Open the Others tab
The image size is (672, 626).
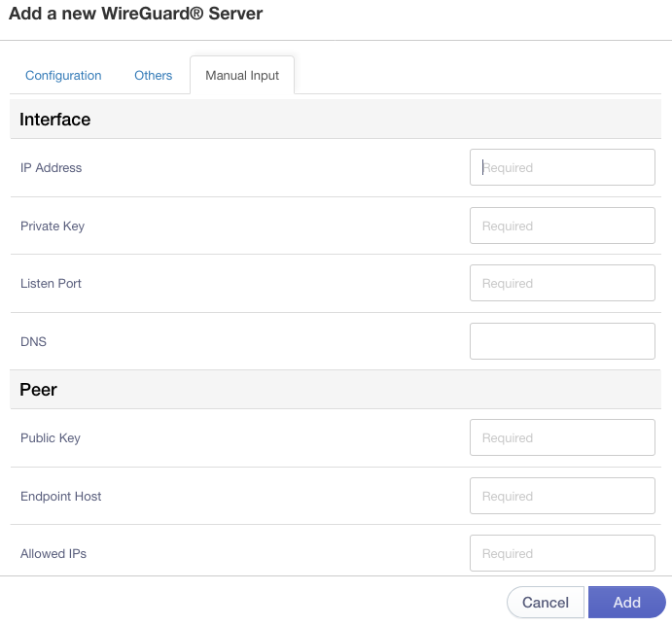tap(153, 76)
